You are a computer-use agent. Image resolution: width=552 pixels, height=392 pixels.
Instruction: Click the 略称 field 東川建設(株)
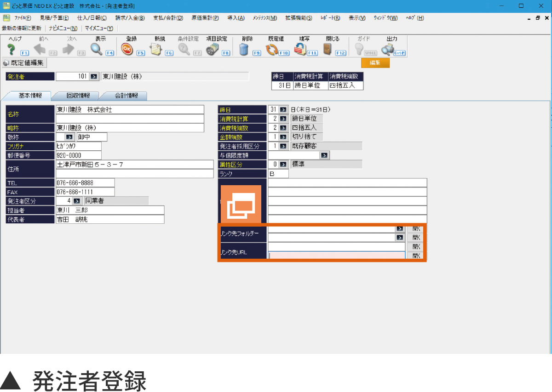130,128
